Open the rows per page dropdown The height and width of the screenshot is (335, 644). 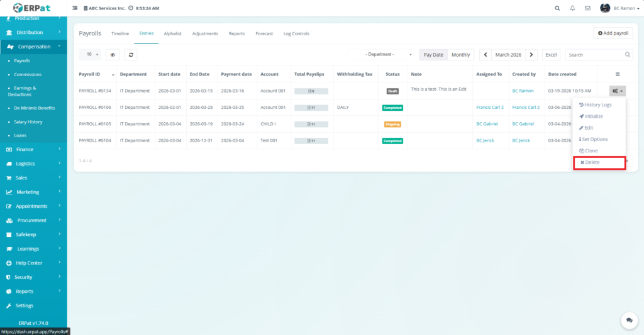92,55
